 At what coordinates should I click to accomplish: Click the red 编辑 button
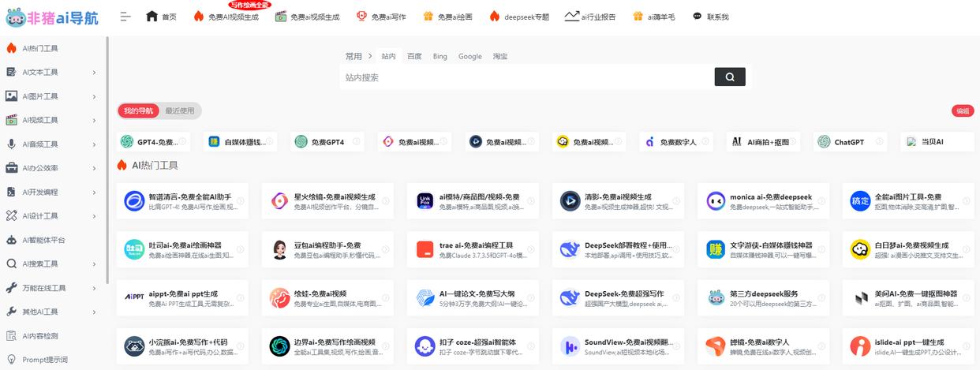click(x=963, y=110)
